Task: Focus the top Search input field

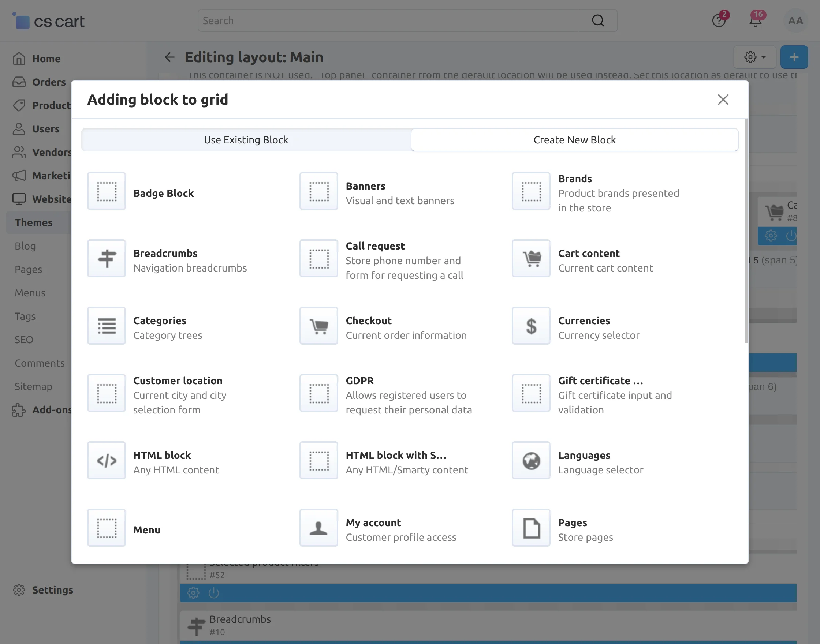Action: (396, 21)
